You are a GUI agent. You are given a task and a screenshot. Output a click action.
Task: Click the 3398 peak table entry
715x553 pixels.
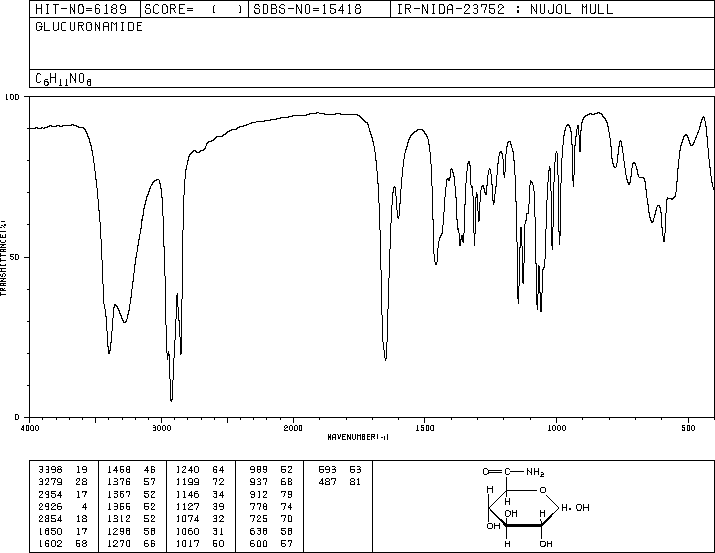tap(50, 470)
